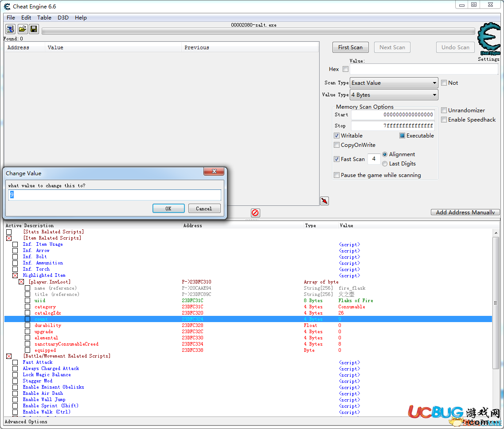Enable the Enable Air Dash script
The image size is (504, 429).
click(15, 394)
